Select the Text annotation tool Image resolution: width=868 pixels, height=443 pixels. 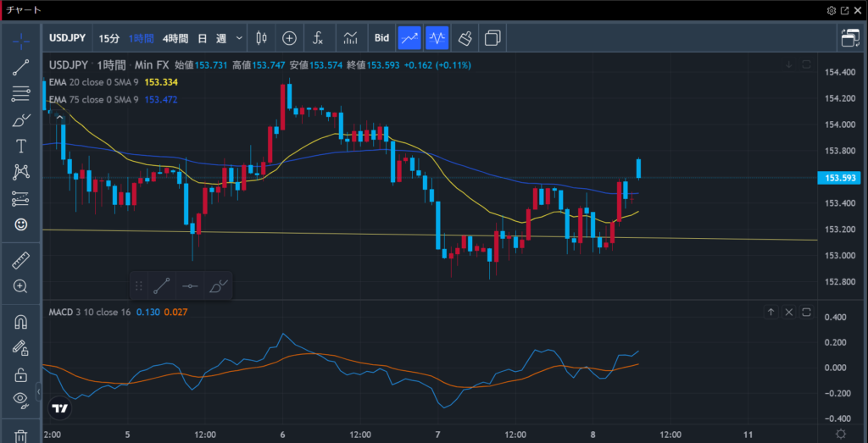tap(21, 147)
